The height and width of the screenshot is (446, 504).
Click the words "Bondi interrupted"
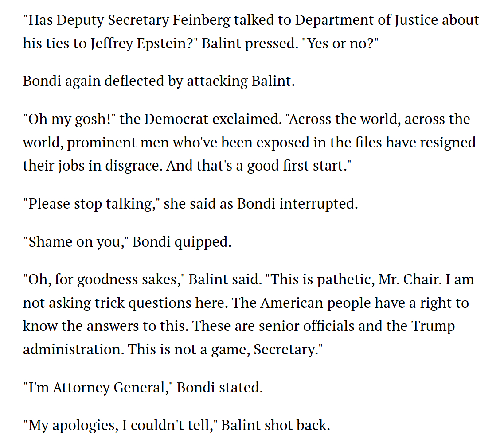297,204
